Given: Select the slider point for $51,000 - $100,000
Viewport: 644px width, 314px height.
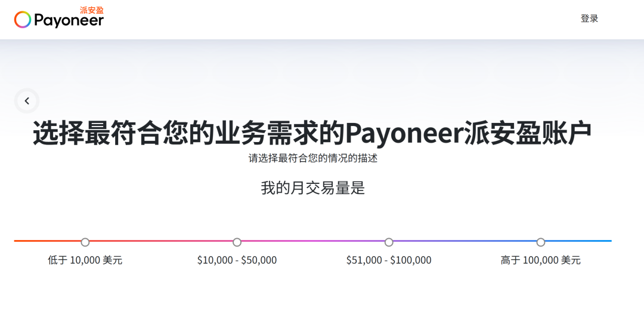Looking at the screenshot, I should coord(389,242).
